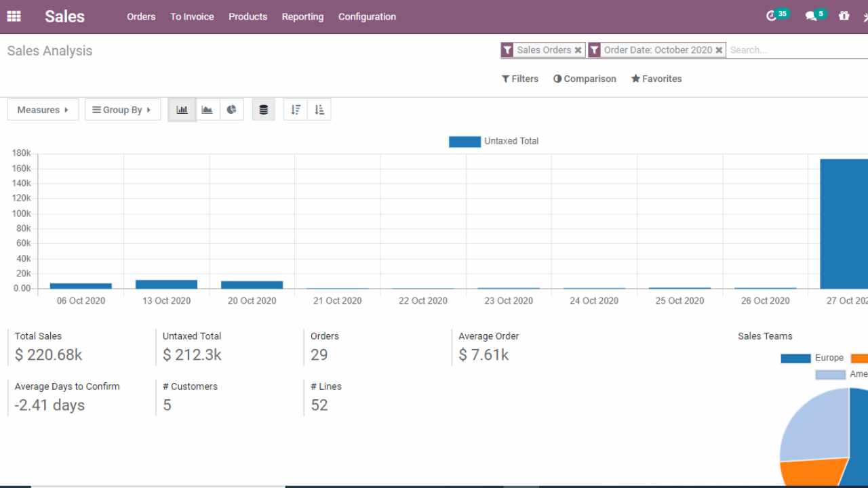This screenshot has width=868, height=488.
Task: Toggle Untaxed Total legend swatch
Action: point(465,142)
